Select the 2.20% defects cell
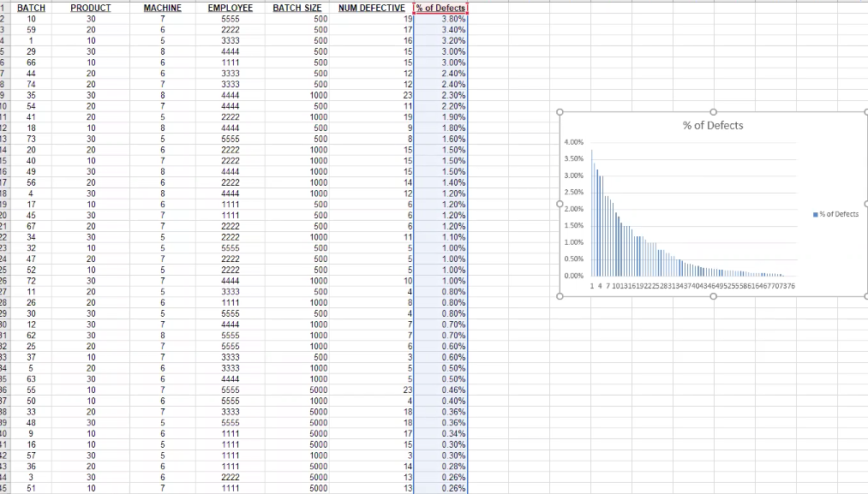This screenshot has width=868, height=494. click(x=440, y=106)
